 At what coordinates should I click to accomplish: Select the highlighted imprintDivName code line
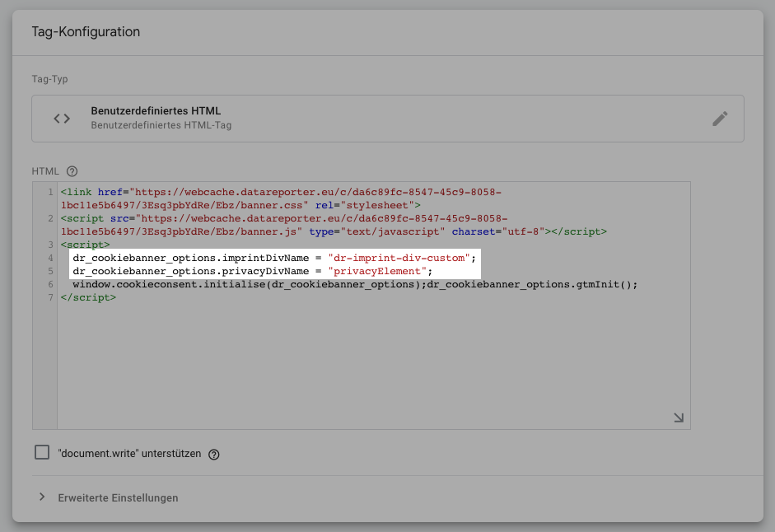[x=272, y=257]
